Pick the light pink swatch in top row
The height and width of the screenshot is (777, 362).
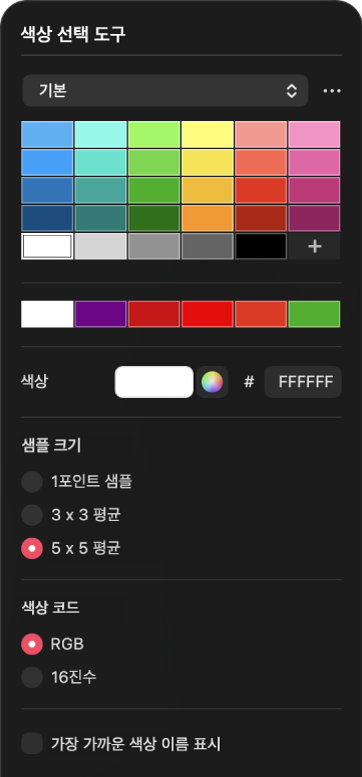(x=314, y=134)
